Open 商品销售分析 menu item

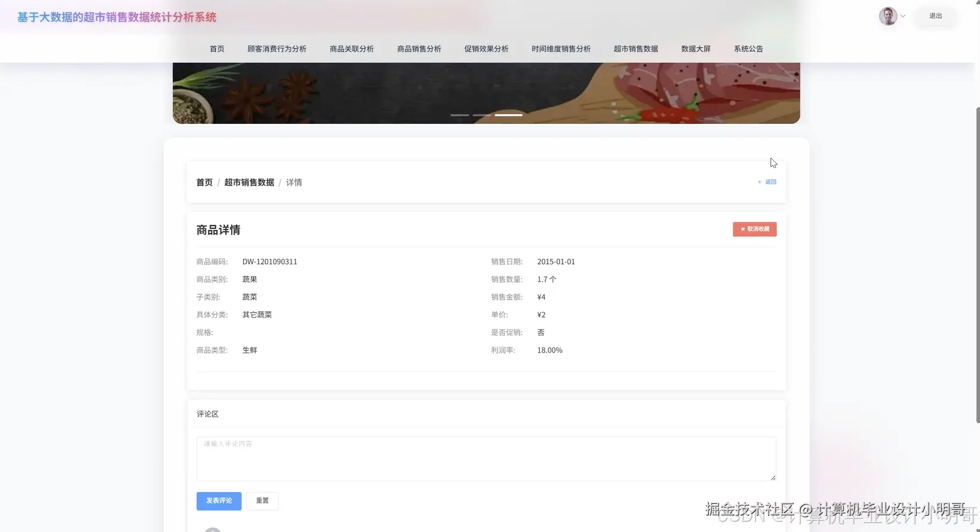(x=419, y=49)
